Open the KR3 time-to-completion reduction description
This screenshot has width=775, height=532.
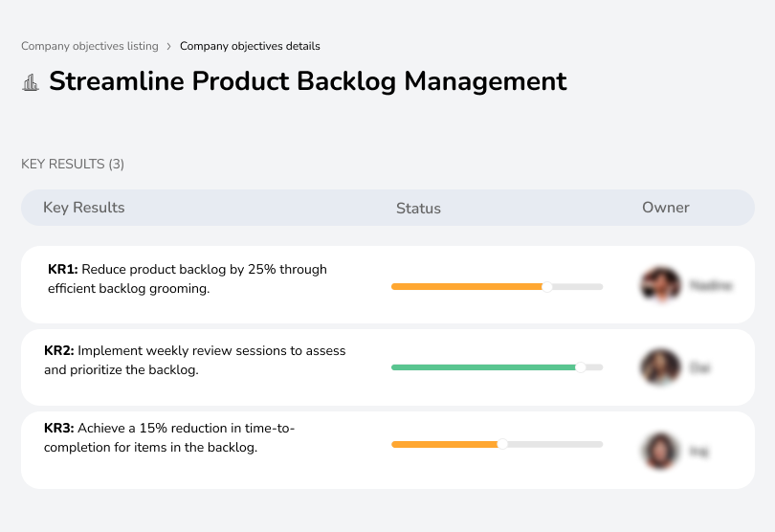pos(169,437)
